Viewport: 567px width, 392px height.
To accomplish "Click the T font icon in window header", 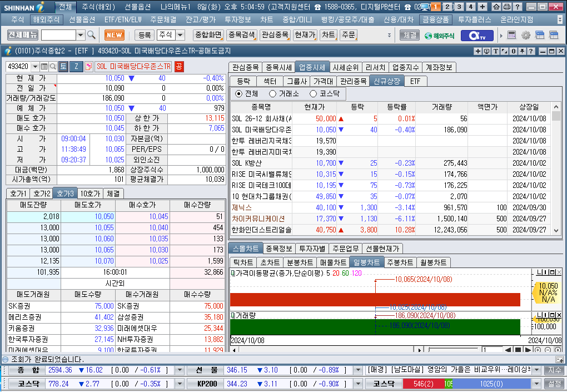I will (x=496, y=51).
